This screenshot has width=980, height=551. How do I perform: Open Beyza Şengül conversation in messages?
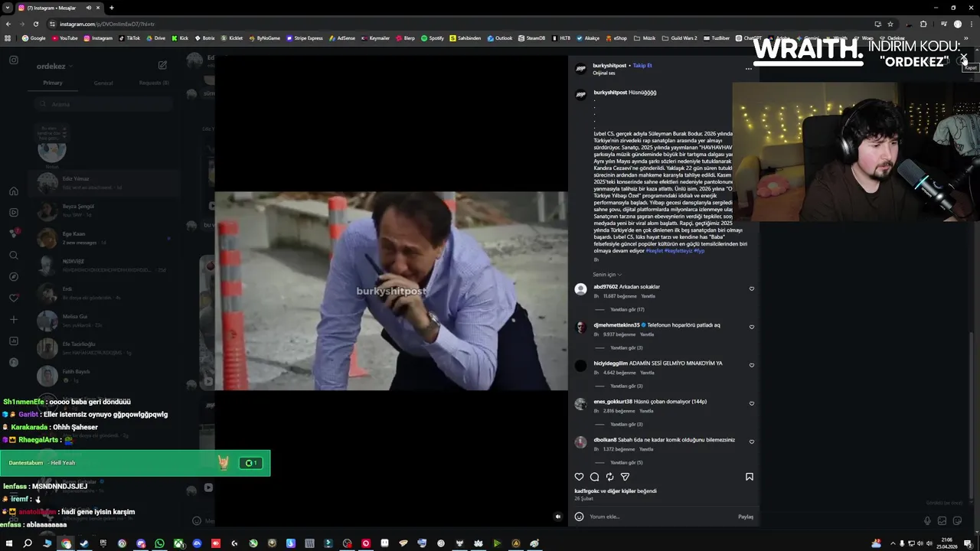104,210
